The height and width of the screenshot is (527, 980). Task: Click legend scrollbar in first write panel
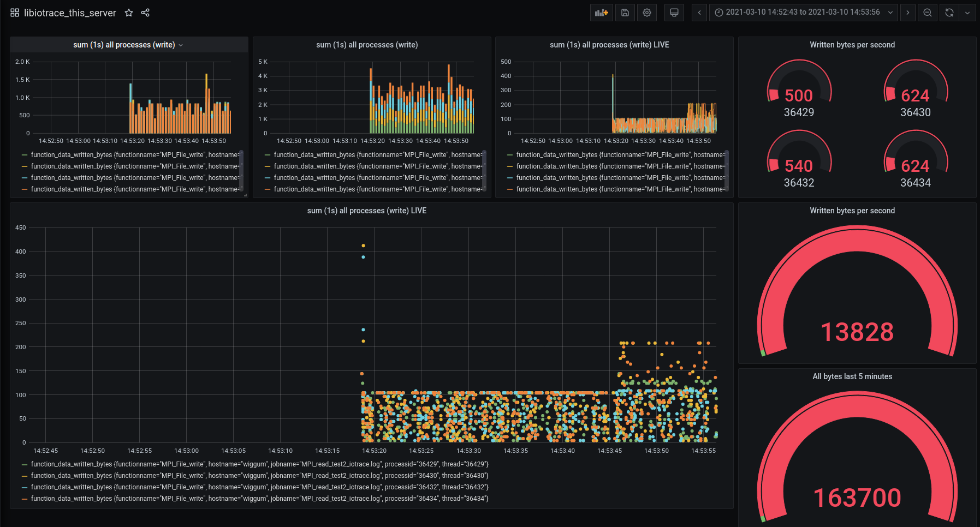point(241,171)
